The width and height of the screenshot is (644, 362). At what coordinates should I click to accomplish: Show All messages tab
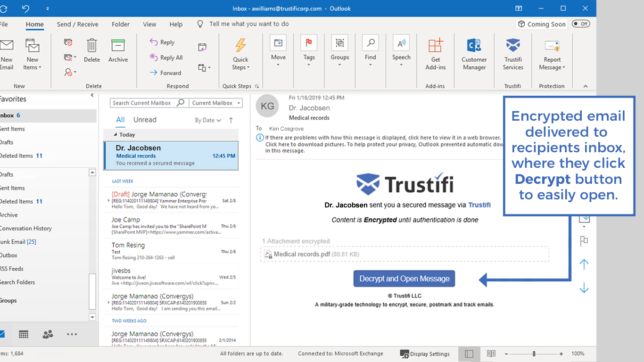[x=120, y=120]
